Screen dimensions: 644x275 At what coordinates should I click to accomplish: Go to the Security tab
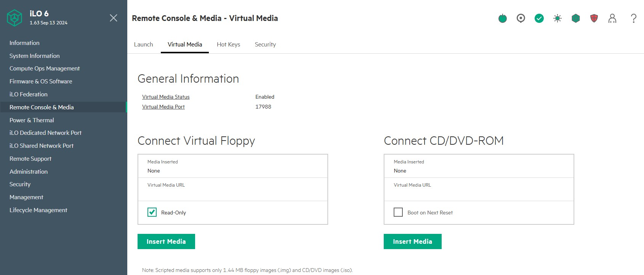(x=266, y=45)
